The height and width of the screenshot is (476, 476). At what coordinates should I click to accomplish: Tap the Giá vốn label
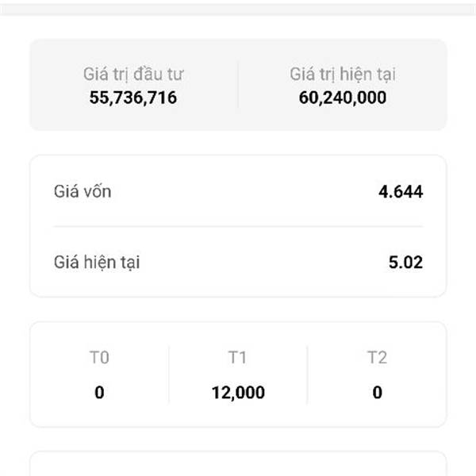[x=78, y=191]
